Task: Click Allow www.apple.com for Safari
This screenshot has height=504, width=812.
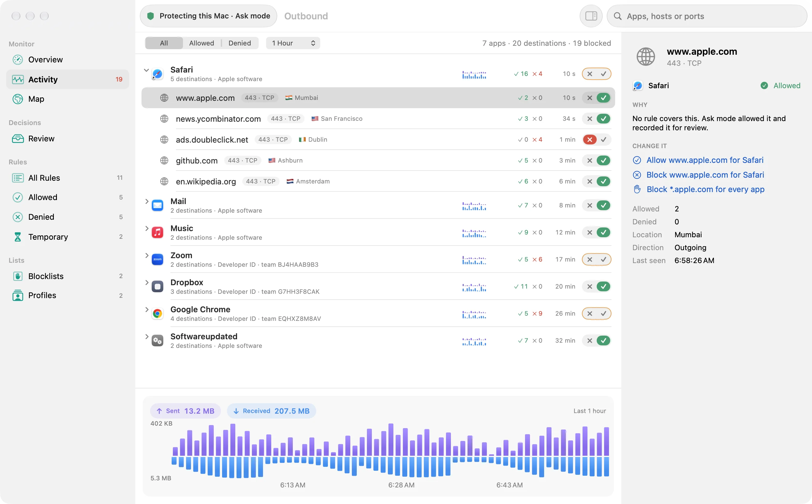Action: [x=698, y=160]
